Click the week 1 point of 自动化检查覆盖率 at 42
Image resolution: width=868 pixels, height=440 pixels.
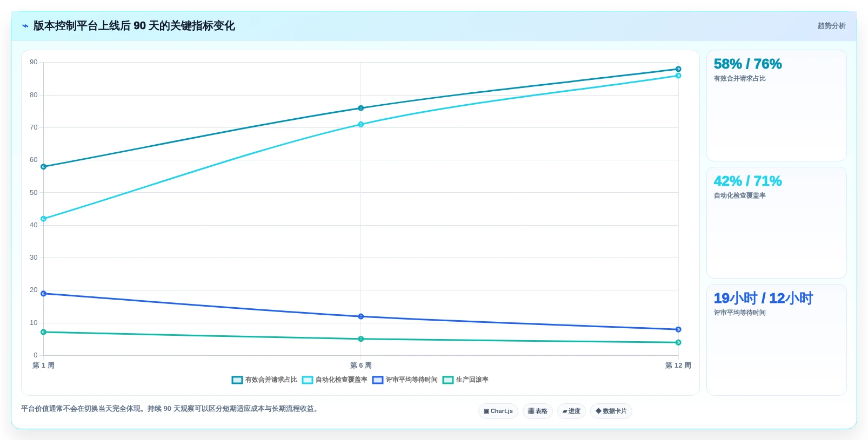(x=44, y=219)
